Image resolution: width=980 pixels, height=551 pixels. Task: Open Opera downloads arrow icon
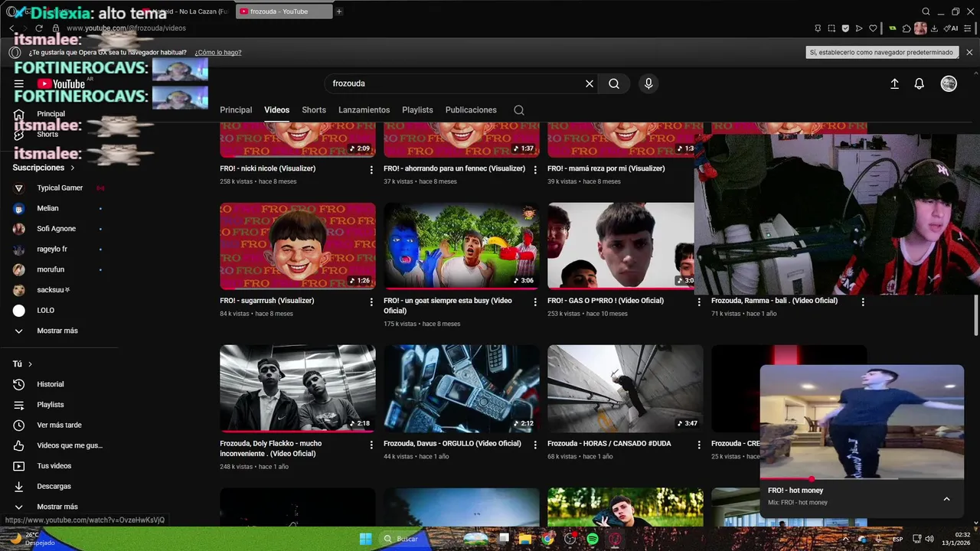(x=936, y=28)
